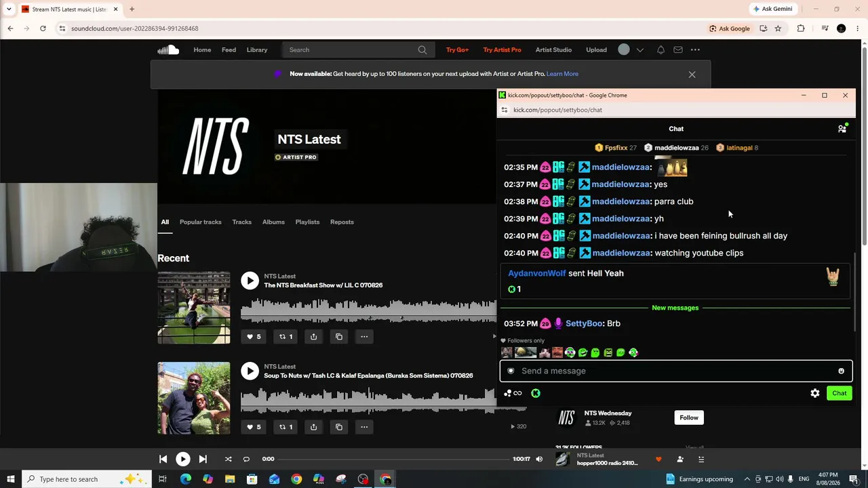Screen dimensions: 868x488
Task: Copy link of Soup To Nuts track
Action: click(x=339, y=427)
